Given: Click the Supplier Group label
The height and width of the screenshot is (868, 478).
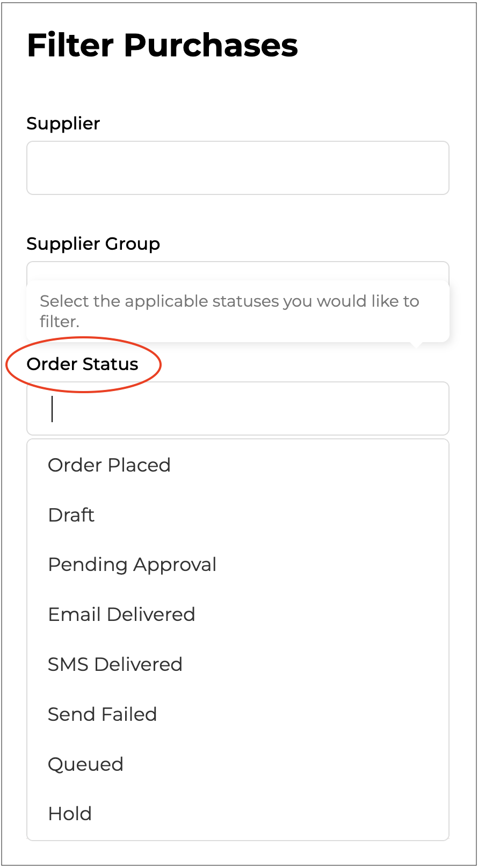Looking at the screenshot, I should point(93,244).
